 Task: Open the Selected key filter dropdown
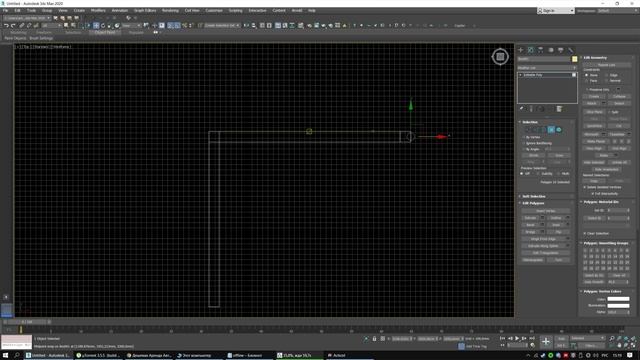[588, 338]
